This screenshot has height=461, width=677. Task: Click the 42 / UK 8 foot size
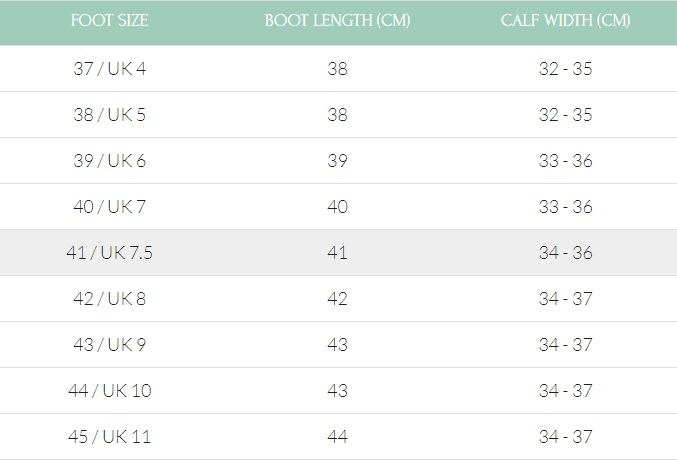coord(110,299)
